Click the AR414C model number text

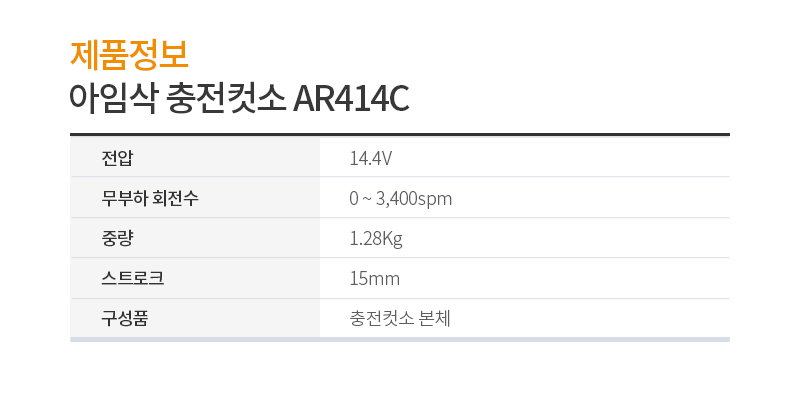tap(352, 98)
